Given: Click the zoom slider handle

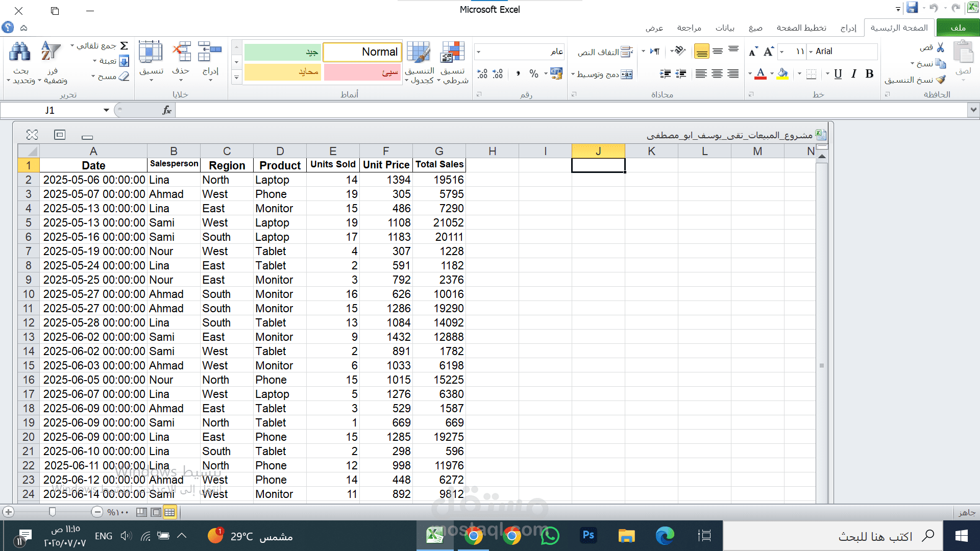Looking at the screenshot, I should (52, 512).
